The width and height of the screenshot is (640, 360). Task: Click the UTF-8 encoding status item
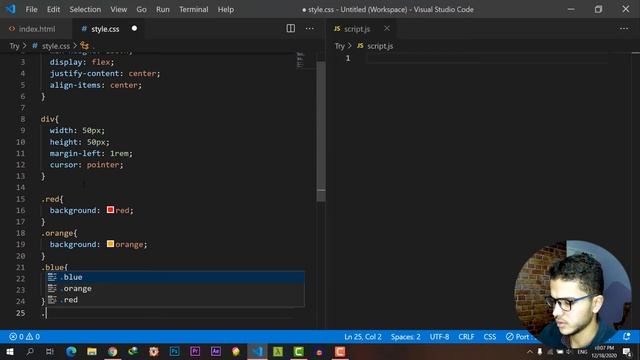(x=439, y=337)
